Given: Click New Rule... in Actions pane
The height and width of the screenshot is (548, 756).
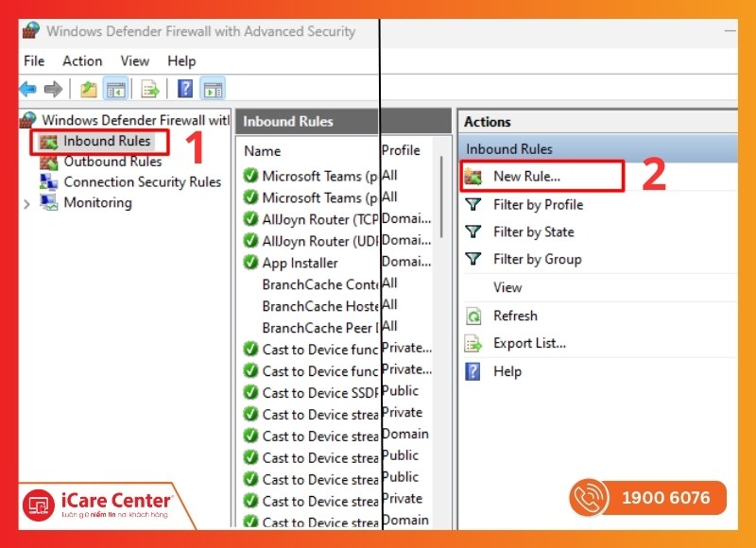Looking at the screenshot, I should tap(527, 177).
